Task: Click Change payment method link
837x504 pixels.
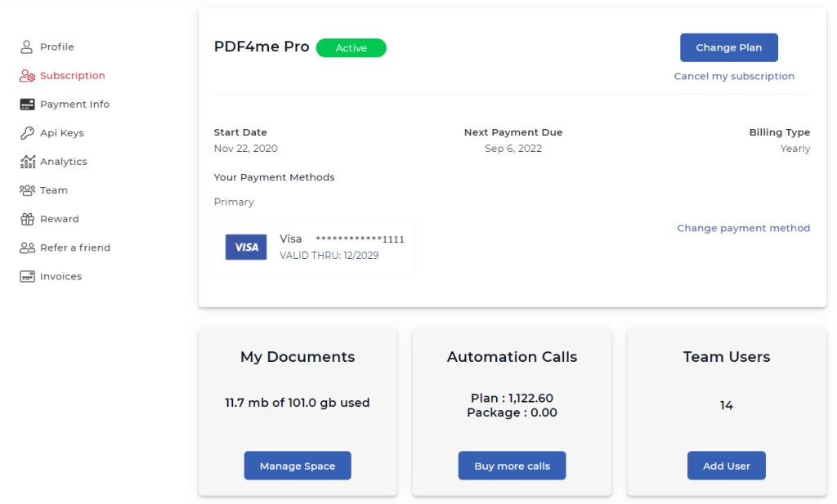Action: point(743,228)
